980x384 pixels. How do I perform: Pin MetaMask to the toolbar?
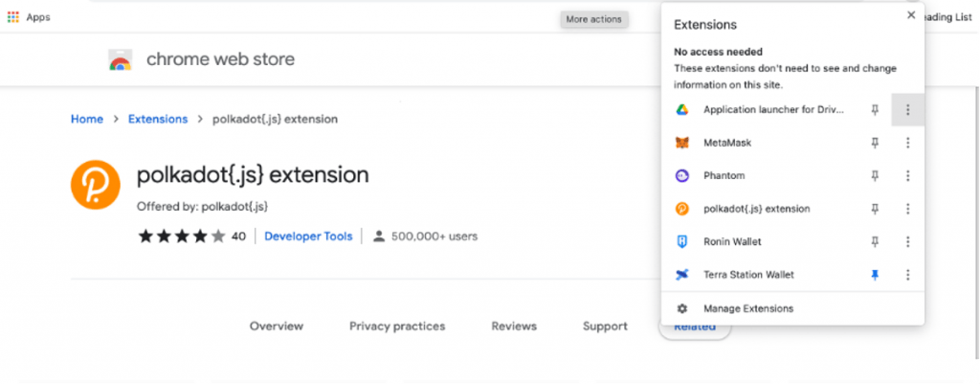click(x=874, y=143)
